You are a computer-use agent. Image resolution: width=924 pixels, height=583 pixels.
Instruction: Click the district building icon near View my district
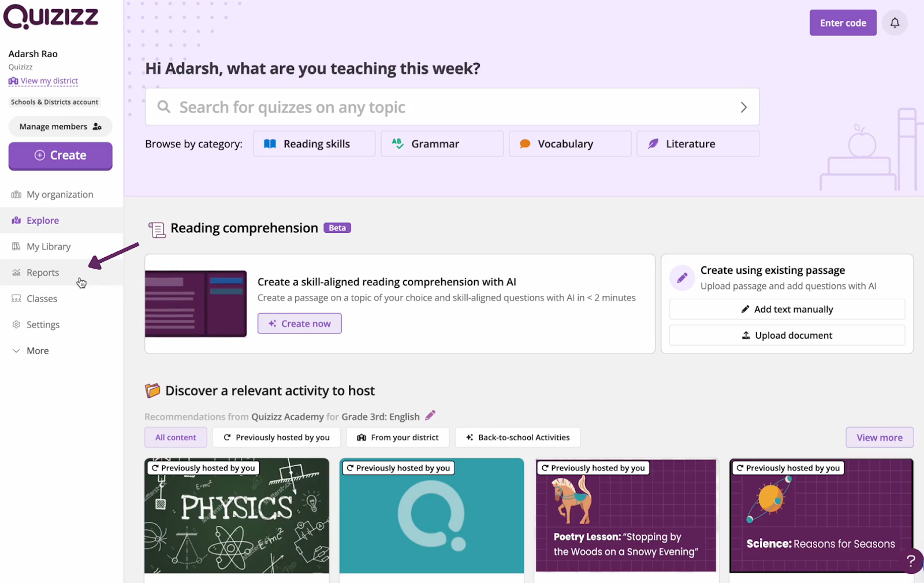[13, 81]
